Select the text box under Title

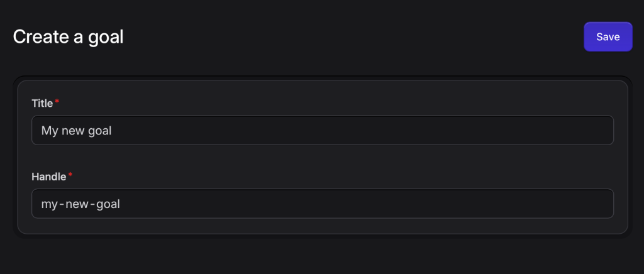pyautogui.click(x=322, y=131)
